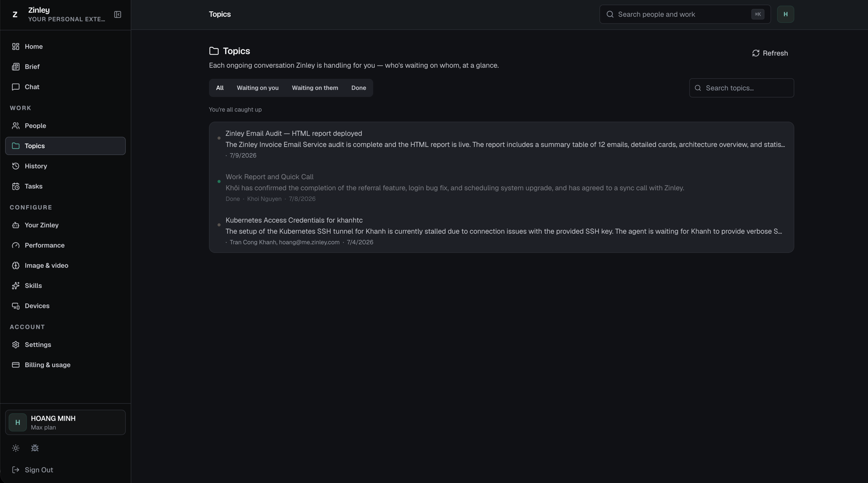Select Topics in the sidebar
This screenshot has height=483, width=868.
coord(65,146)
